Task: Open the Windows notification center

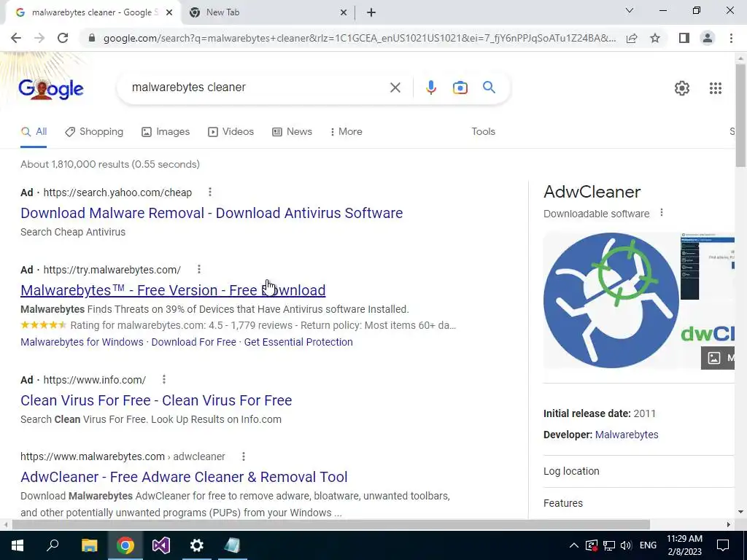Action: click(723, 545)
